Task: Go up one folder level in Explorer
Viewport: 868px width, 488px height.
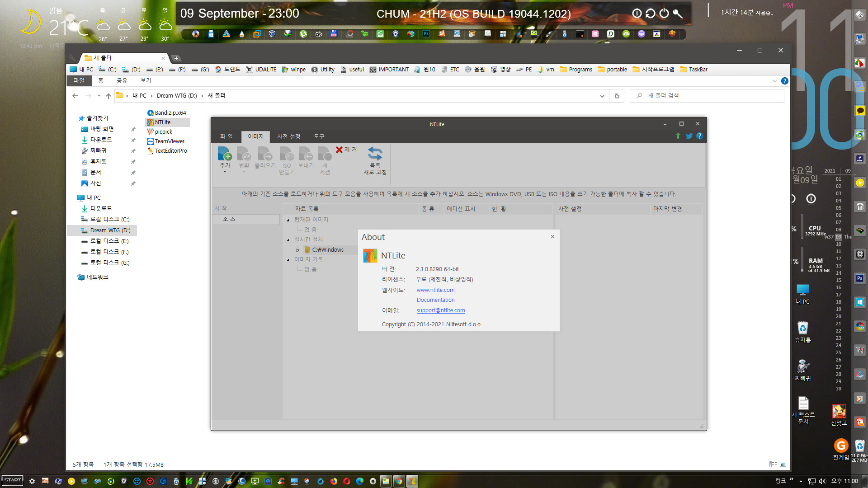Action: [x=108, y=96]
